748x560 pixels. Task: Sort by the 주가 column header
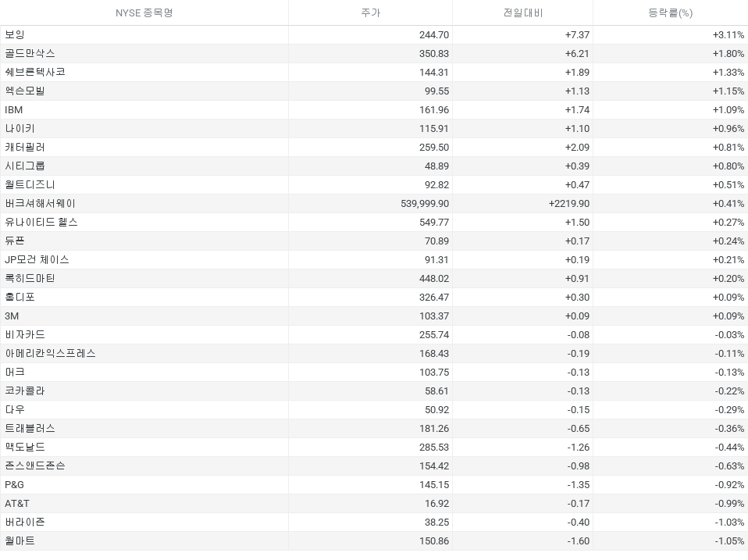pos(370,12)
